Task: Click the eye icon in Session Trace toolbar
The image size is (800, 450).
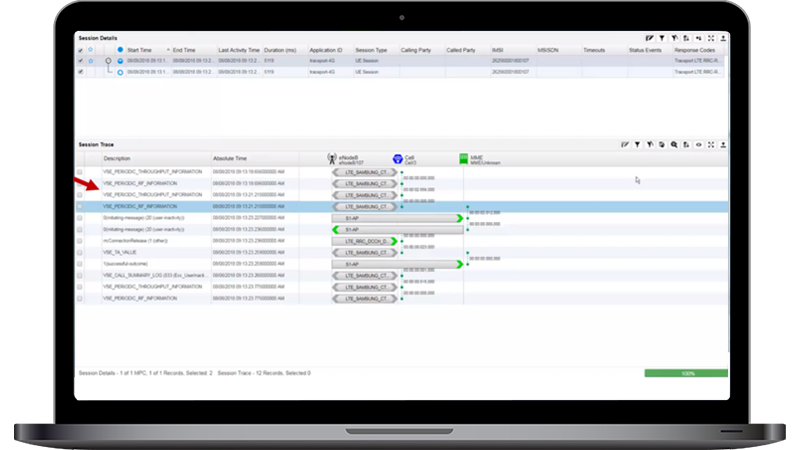Action: (x=698, y=144)
